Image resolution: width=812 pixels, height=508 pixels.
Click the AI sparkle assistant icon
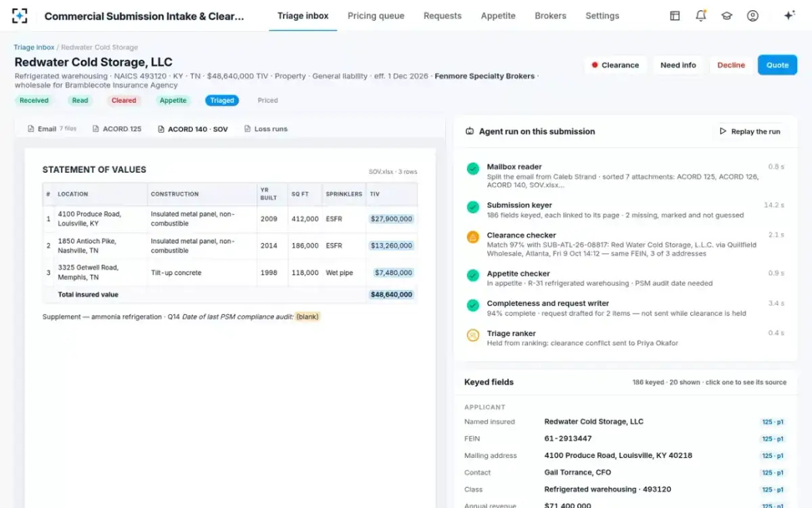point(789,16)
